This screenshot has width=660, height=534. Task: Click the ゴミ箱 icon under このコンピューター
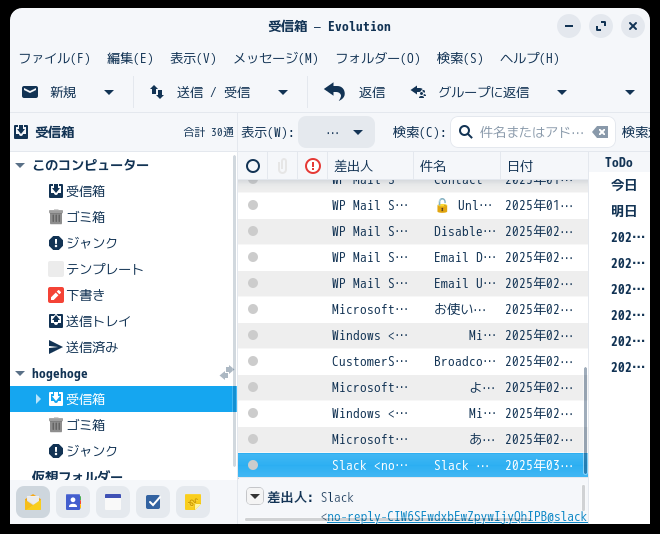pyautogui.click(x=56, y=217)
